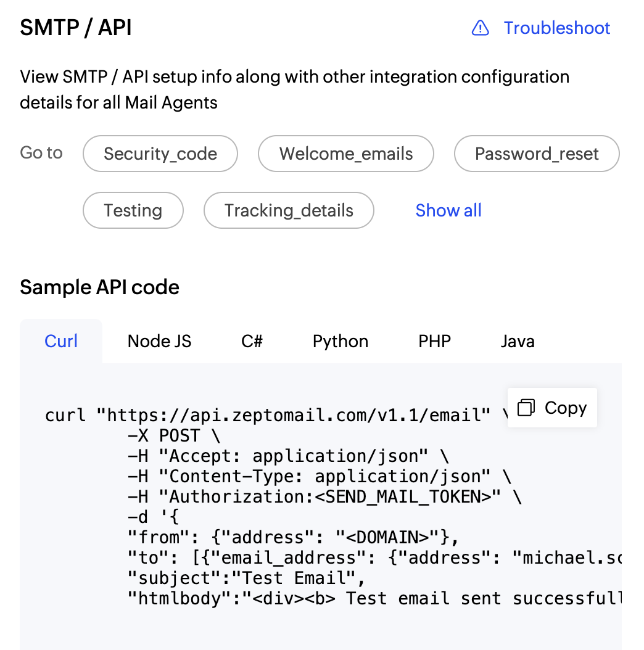Click the SMTP / API heading
This screenshot has width=644, height=650.
(76, 27)
